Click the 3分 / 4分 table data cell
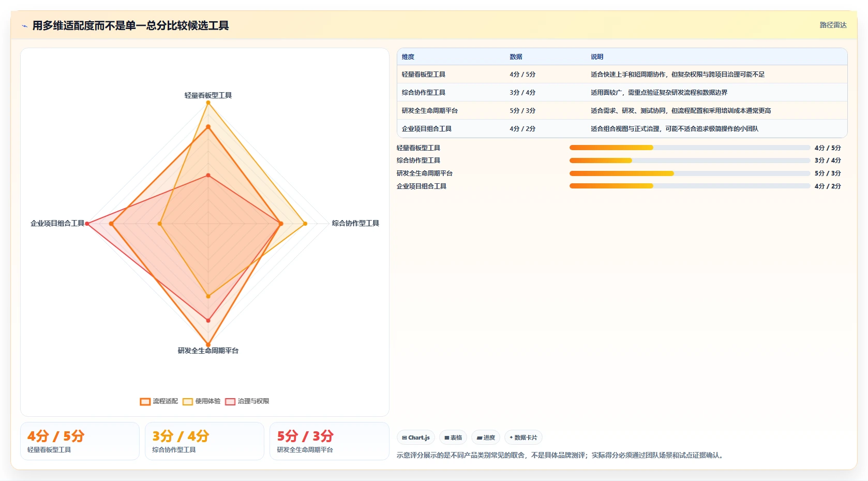868x481 pixels. point(522,93)
